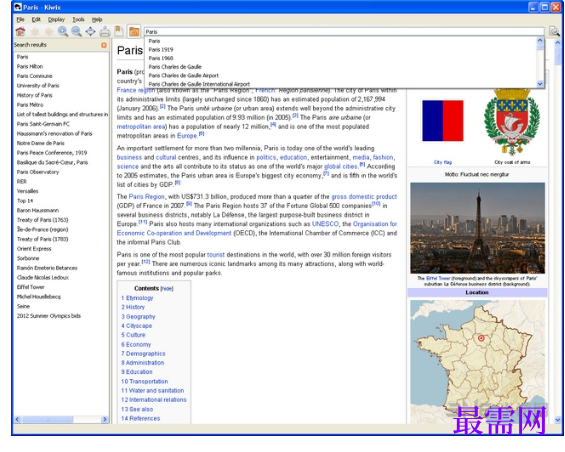
Task: Run search with the magnifier icon beside search box
Action: (554, 32)
